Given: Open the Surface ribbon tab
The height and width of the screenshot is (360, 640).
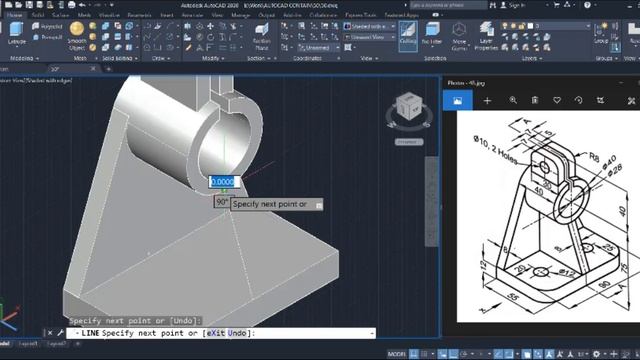Looking at the screenshot, I should point(60,15).
